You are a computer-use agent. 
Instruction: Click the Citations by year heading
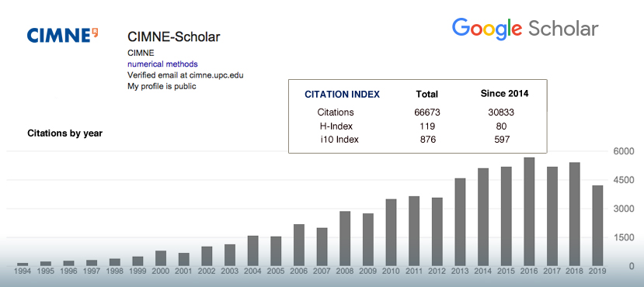click(x=65, y=133)
